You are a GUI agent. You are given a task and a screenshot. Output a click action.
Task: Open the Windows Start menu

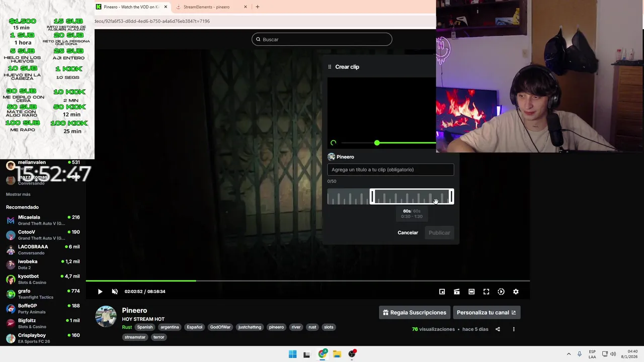pos(292,354)
